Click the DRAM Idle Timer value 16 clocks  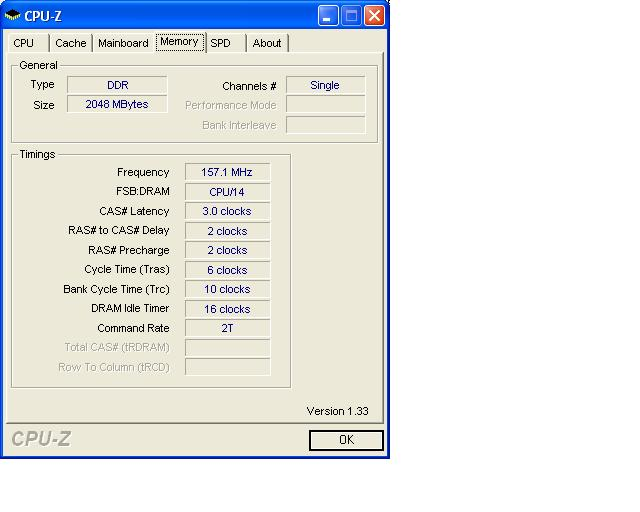[x=227, y=309]
